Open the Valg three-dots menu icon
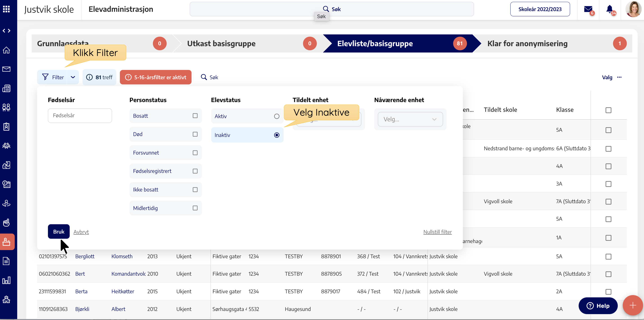The image size is (644, 320). [619, 77]
